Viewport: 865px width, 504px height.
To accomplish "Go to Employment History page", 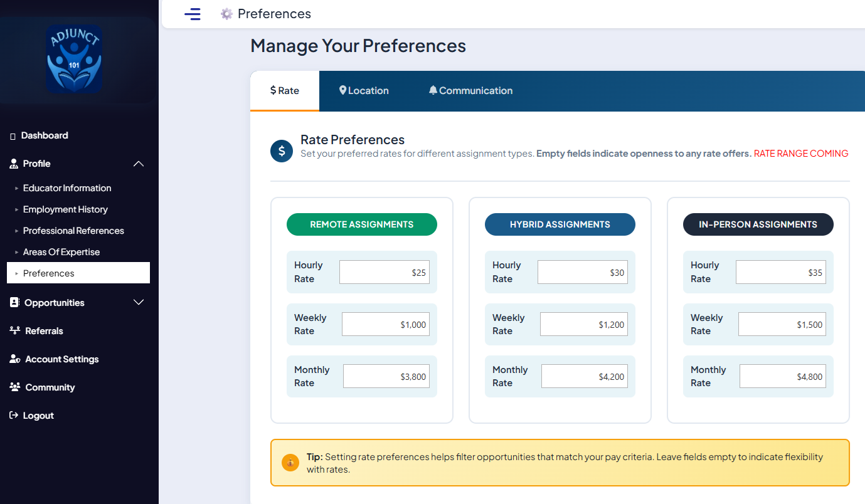I will [x=65, y=209].
